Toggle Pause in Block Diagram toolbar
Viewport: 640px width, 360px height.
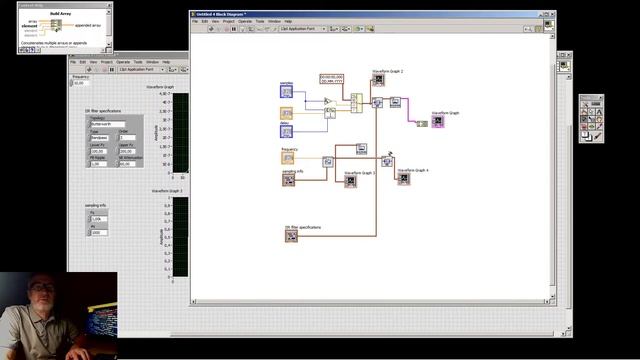[x=234, y=29]
